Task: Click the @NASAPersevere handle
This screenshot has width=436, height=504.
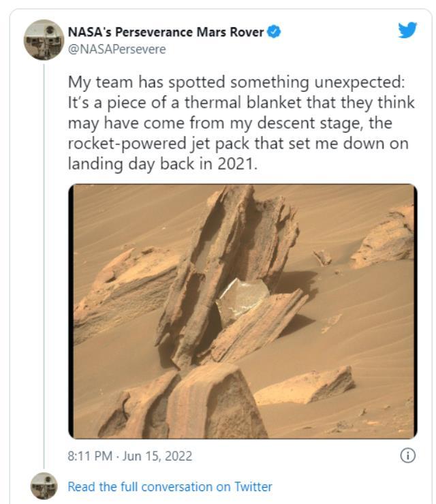Action: coord(116,49)
